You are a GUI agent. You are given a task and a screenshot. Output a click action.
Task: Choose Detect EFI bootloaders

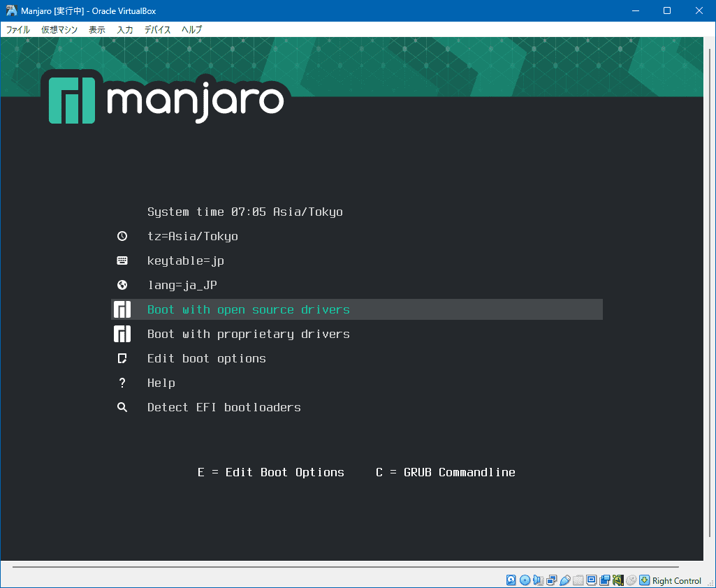coord(224,407)
